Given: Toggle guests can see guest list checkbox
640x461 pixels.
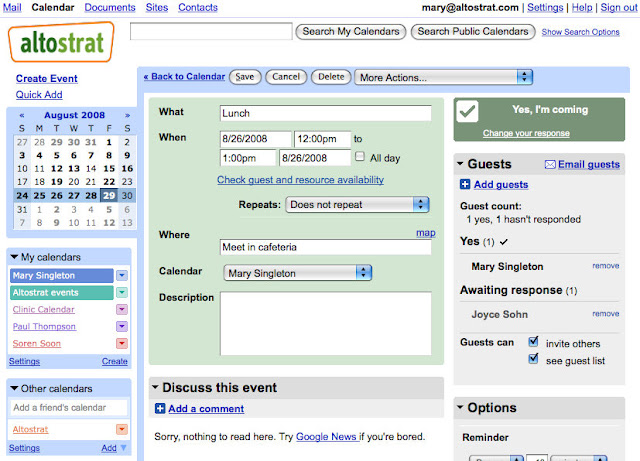Looking at the screenshot, I should coord(533,359).
